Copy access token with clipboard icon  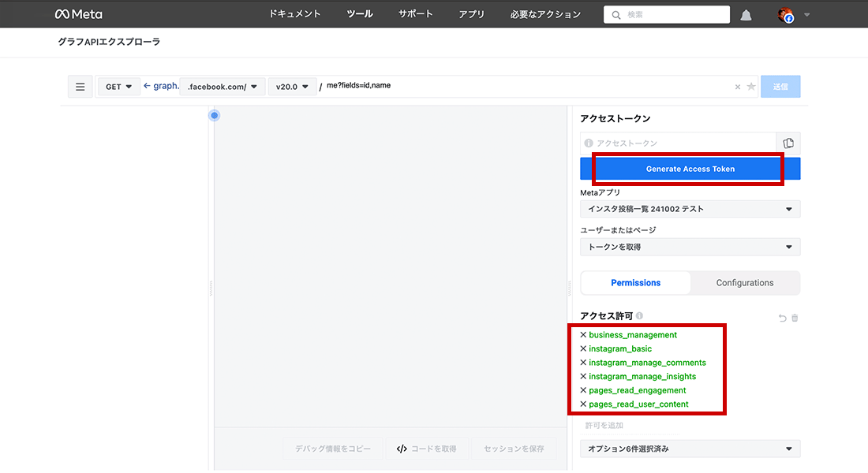[x=788, y=143]
